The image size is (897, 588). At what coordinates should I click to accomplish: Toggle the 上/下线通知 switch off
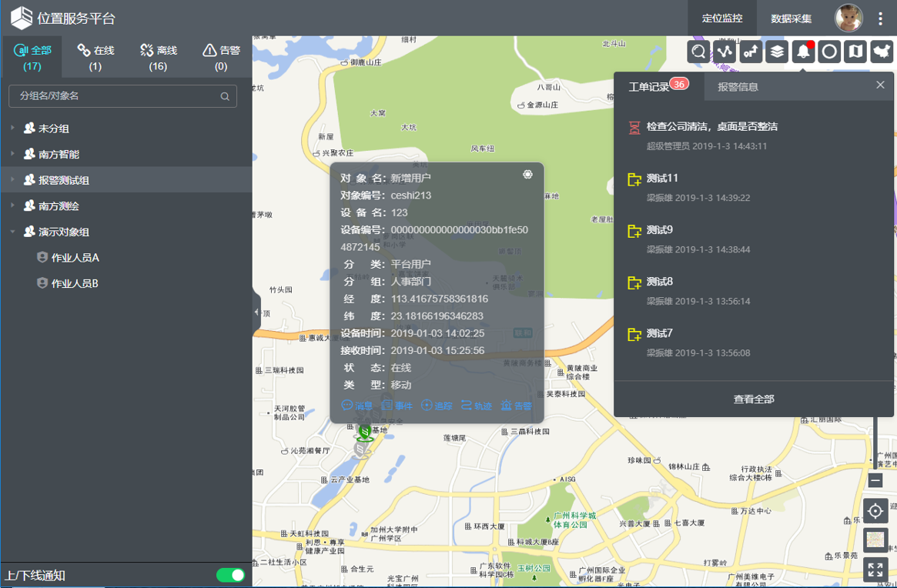pos(230,575)
